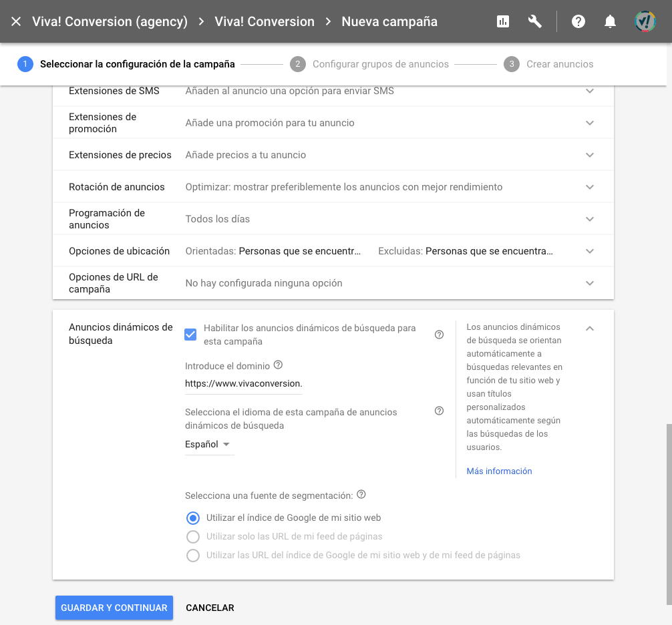Click 'No hay configurada ninguna opción' text

(x=264, y=283)
